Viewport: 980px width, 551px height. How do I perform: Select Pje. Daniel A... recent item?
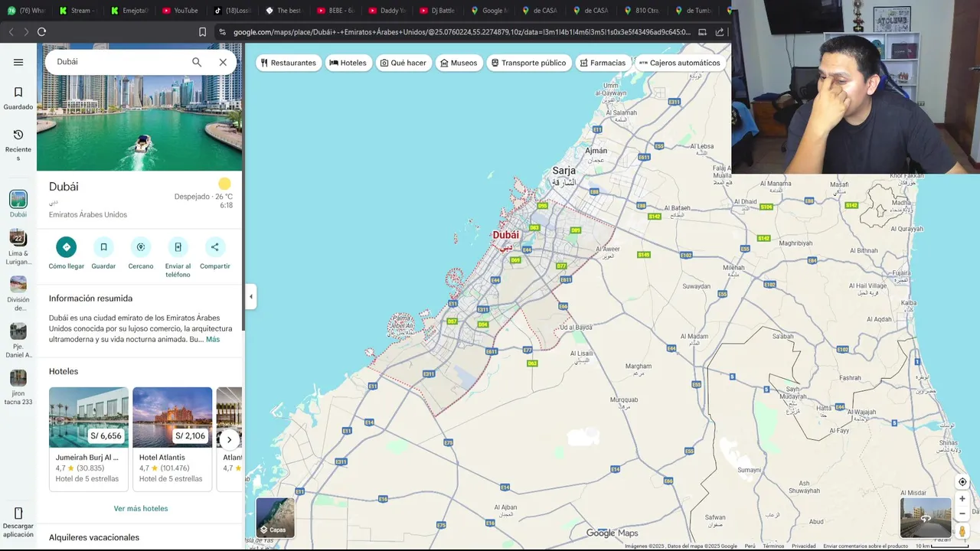click(18, 341)
